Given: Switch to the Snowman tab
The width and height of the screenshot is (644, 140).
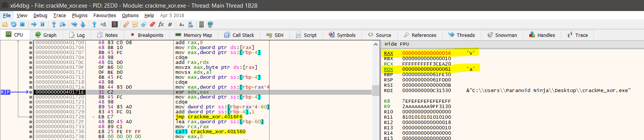Looking at the screenshot, I should [502, 35].
